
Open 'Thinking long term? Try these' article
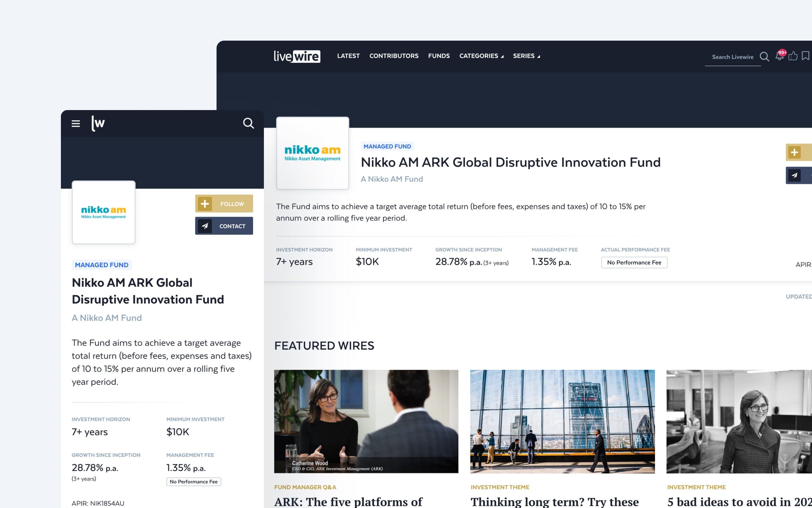pyautogui.click(x=555, y=502)
